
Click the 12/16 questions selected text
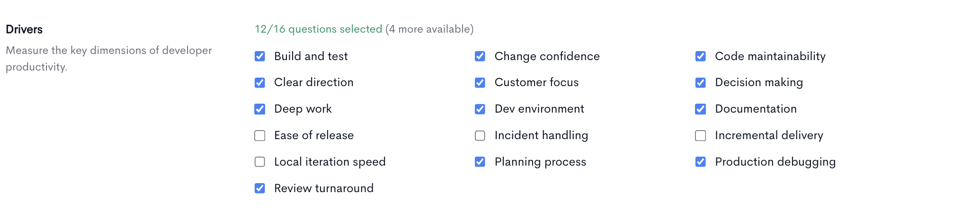[318, 29]
